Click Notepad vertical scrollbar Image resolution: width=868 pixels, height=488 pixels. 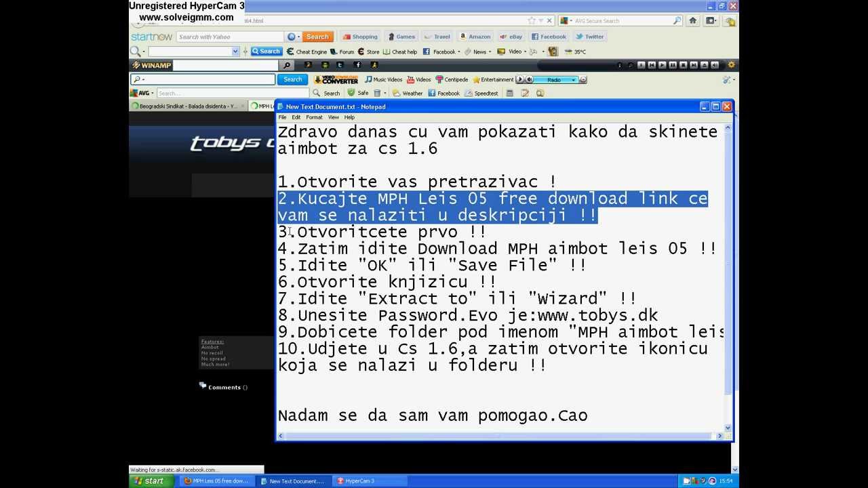[728, 278]
